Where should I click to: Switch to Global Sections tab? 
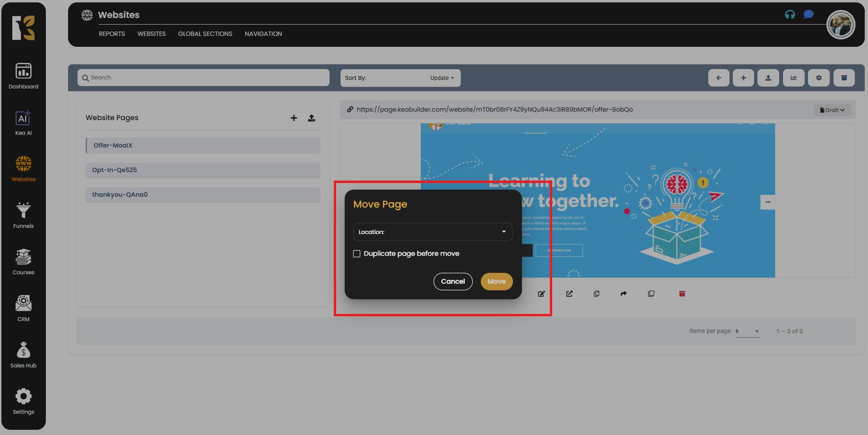[x=205, y=34]
